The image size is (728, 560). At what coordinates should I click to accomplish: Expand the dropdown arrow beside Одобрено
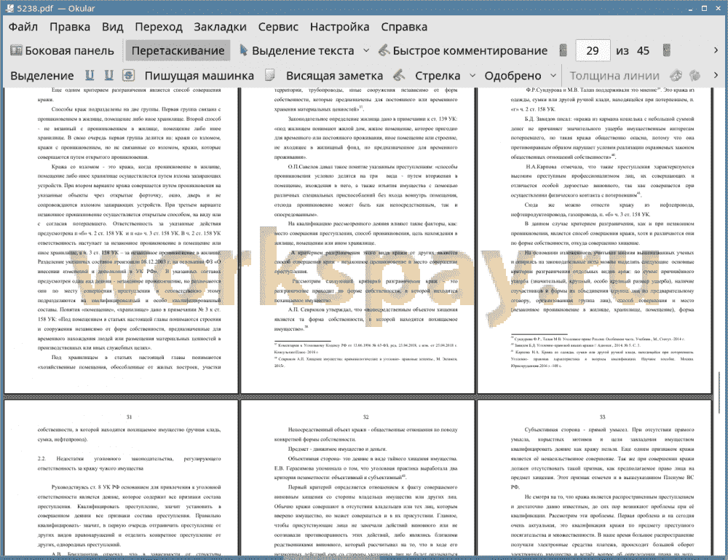pos(553,76)
